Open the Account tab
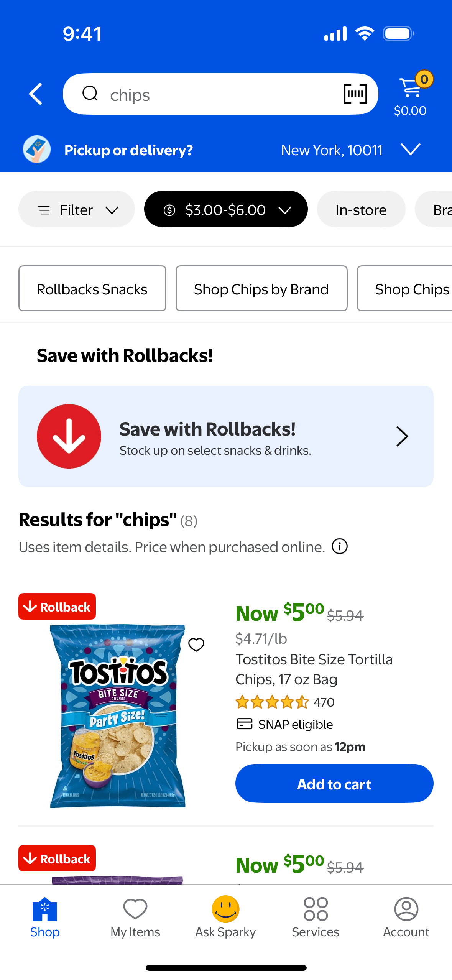This screenshot has width=452, height=980. [406, 917]
